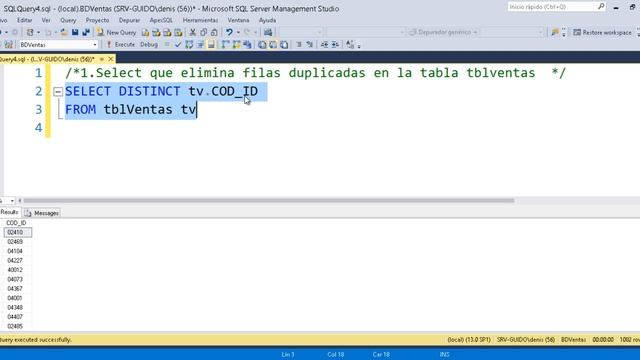Click the Save floppy disk icon

tap(75, 32)
